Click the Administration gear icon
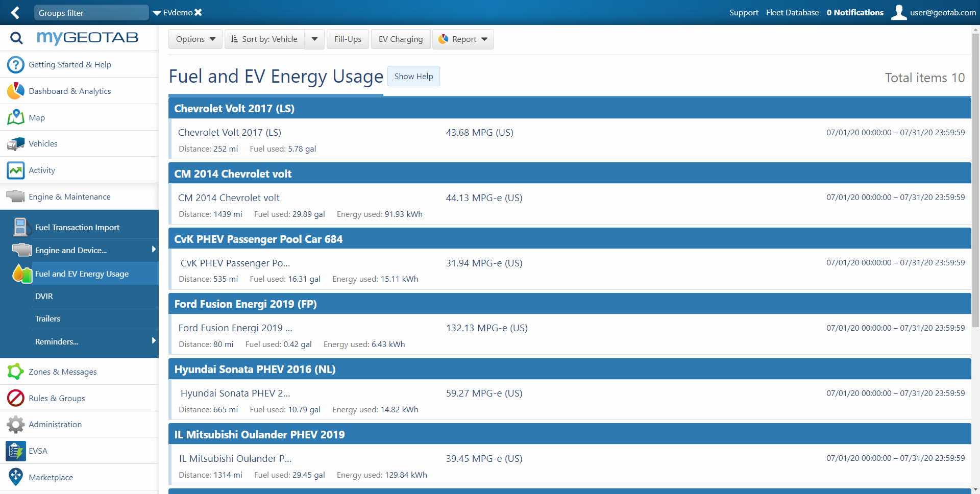 (x=15, y=424)
